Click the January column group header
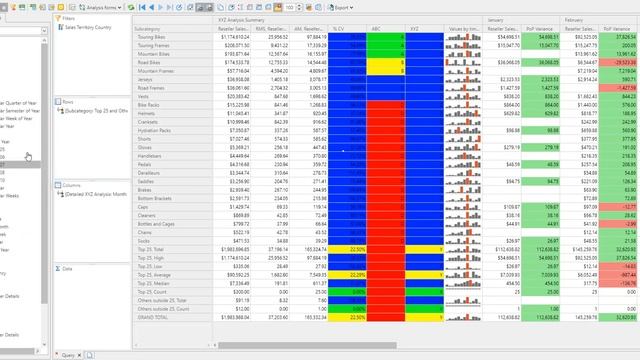Image resolution: width=640 pixels, height=360 pixels. coord(521,20)
